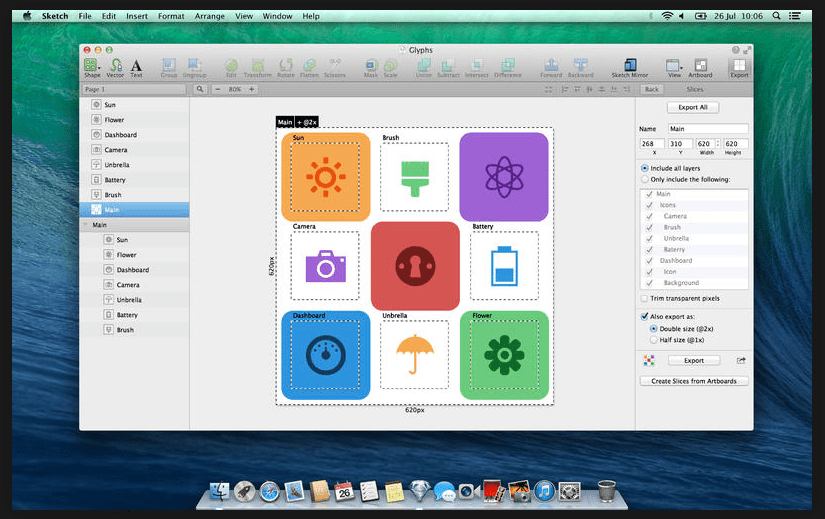825x519 pixels.
Task: Click the colorful swatch icon beside Export
Action: pos(648,360)
